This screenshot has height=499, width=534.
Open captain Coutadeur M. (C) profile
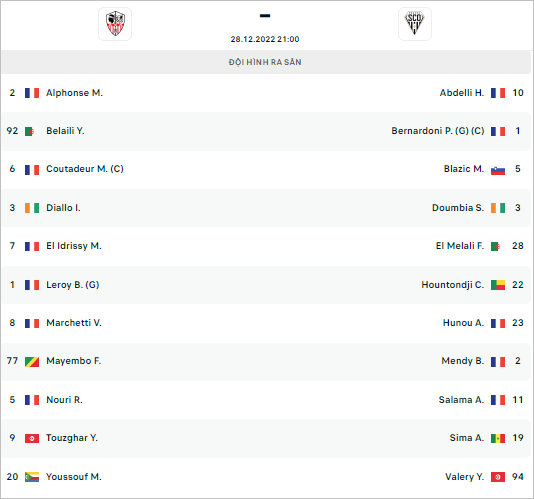[85, 169]
